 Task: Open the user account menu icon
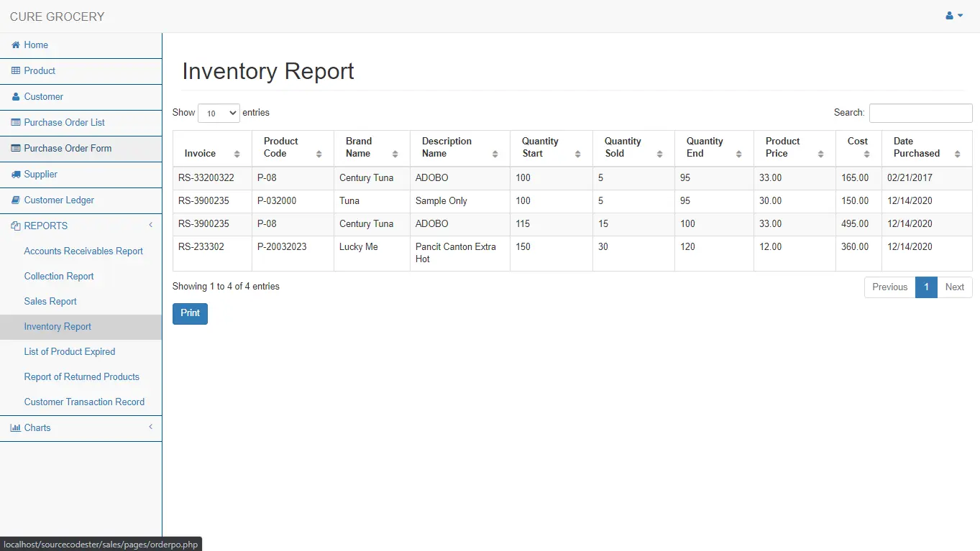tap(954, 16)
